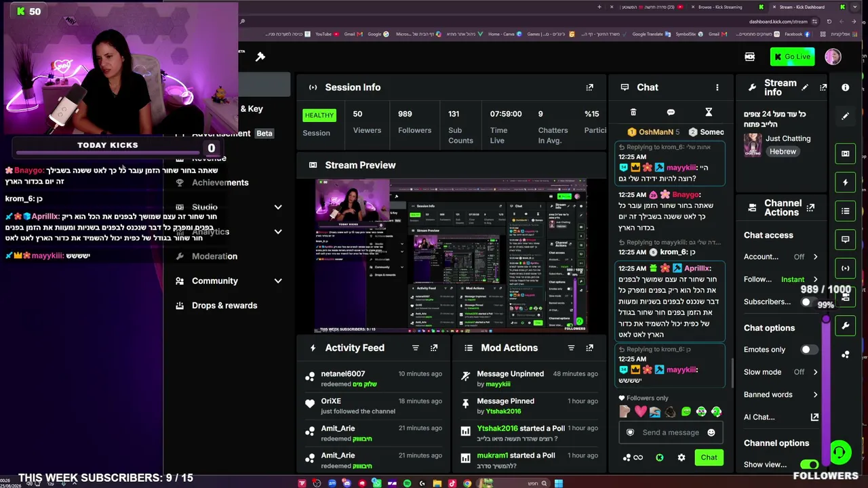Toggle the Subscribers chat access switch
868x488 pixels.
809,302
